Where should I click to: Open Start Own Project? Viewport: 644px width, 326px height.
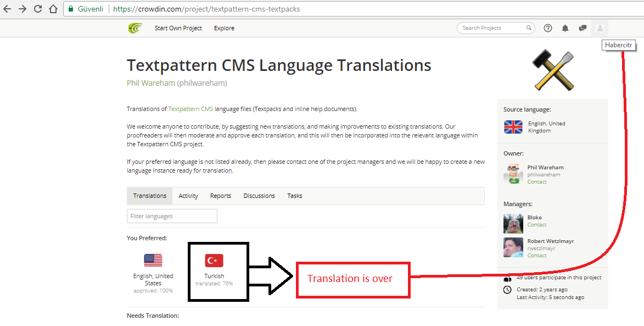pyautogui.click(x=178, y=28)
